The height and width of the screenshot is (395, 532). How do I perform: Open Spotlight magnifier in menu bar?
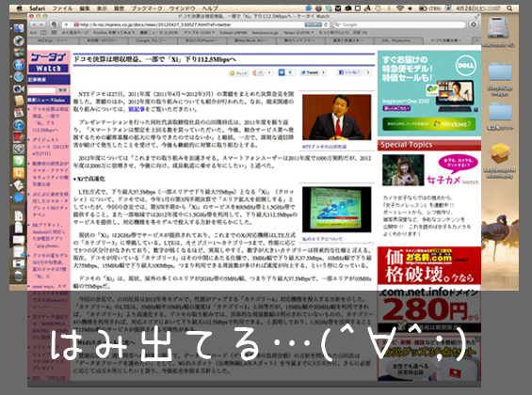509,8
